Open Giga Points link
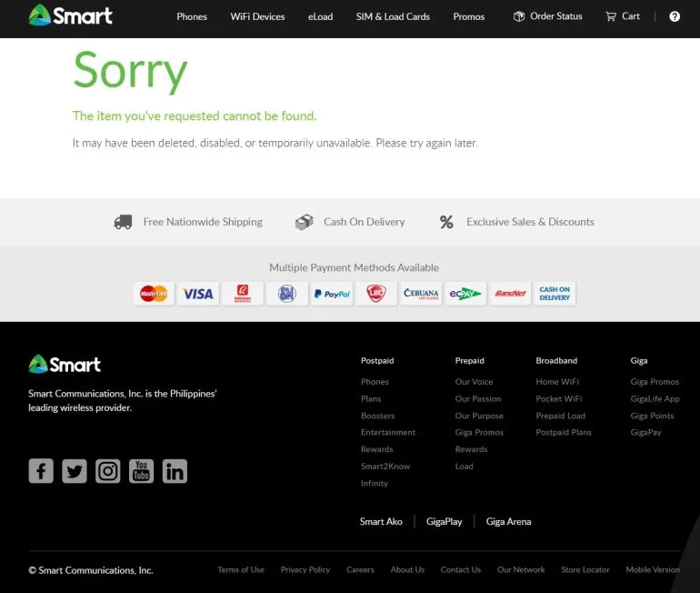The image size is (700, 593). (x=652, y=416)
